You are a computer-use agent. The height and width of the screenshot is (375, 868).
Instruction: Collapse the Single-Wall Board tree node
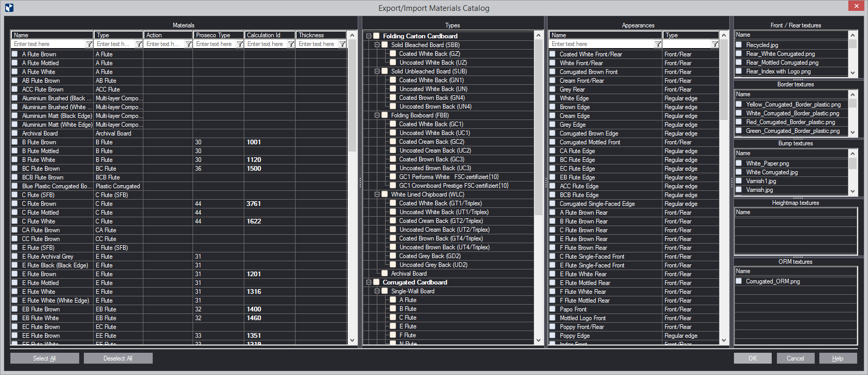tap(377, 291)
